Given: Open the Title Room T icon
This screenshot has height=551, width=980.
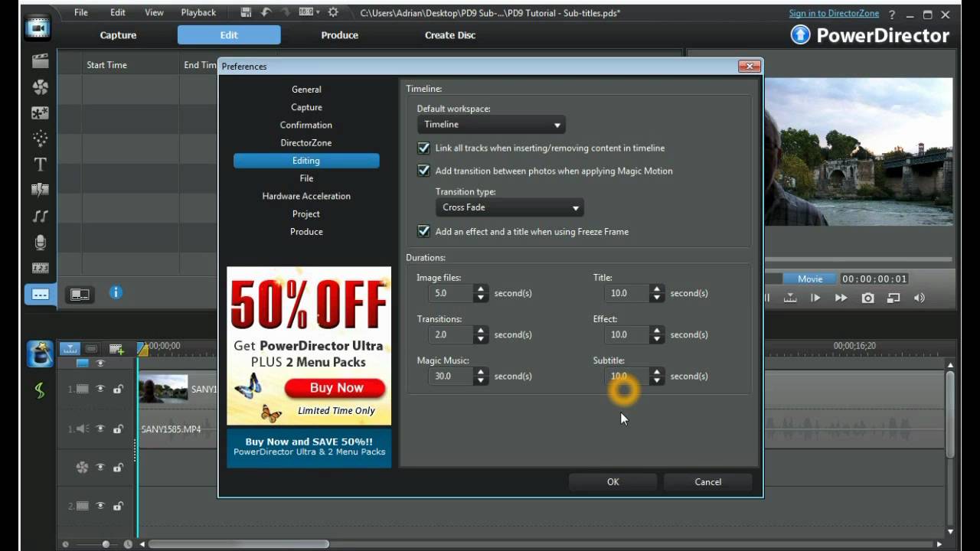Looking at the screenshot, I should pyautogui.click(x=40, y=165).
